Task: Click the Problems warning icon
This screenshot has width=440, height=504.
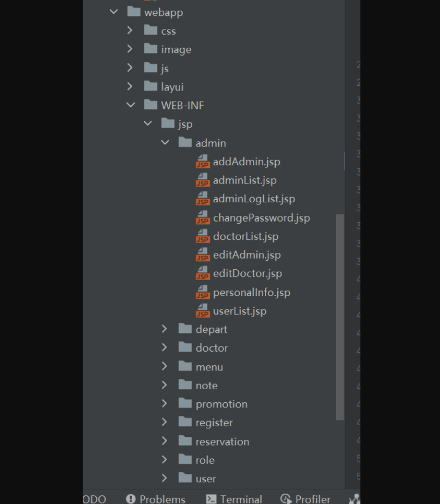Action: pos(131,499)
